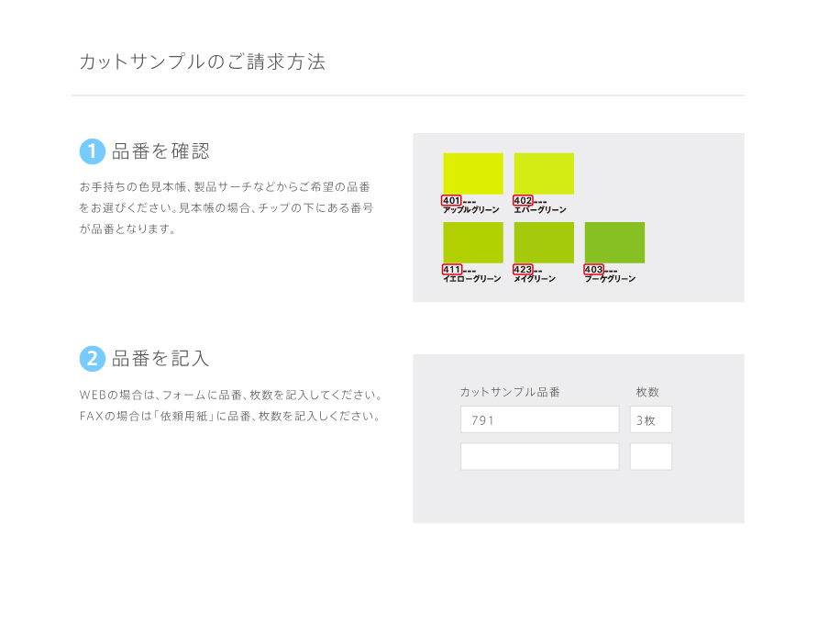840x636 pixels.
Task: Click the アップルグリーン color name
Action: point(470,209)
